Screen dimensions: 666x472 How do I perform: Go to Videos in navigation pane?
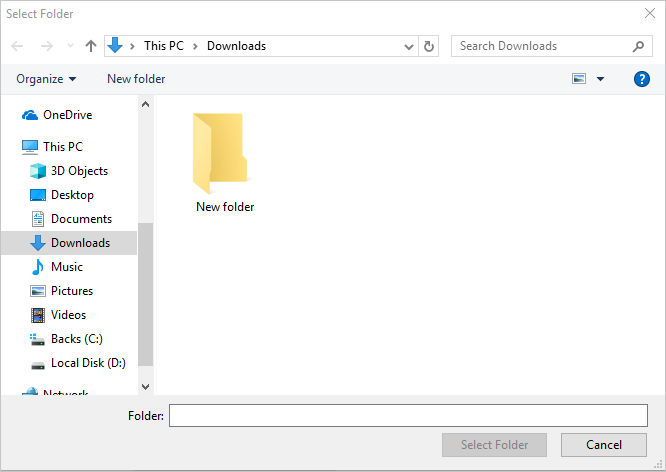68,315
